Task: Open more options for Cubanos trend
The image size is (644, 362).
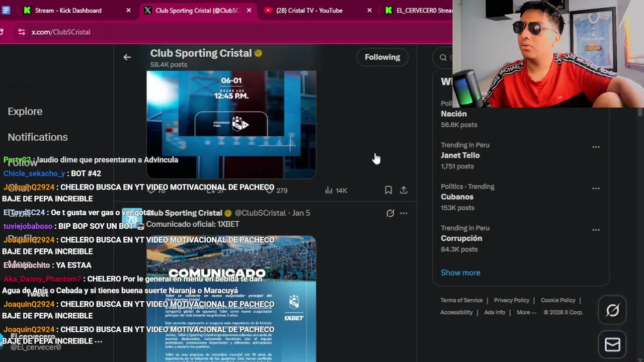Action: [596, 189]
